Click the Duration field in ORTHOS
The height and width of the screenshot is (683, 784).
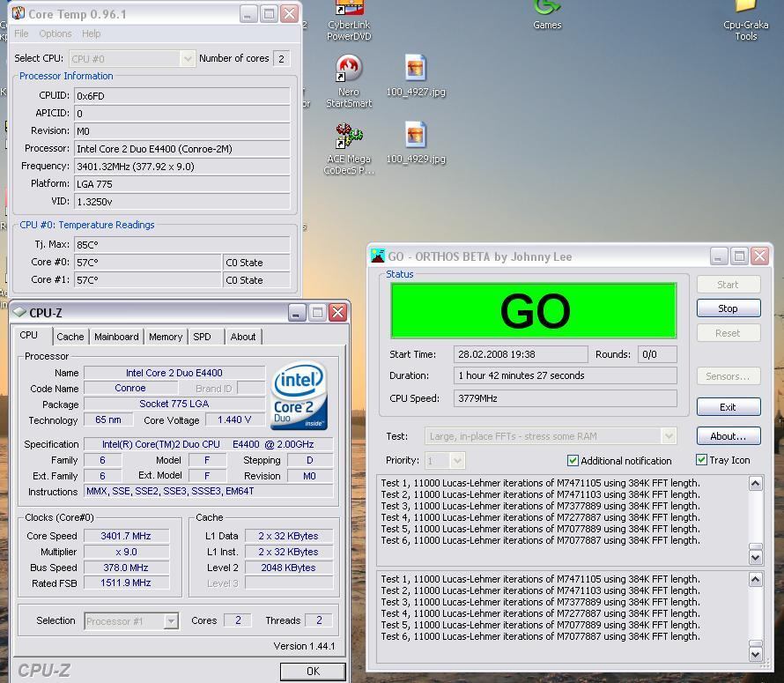click(566, 375)
